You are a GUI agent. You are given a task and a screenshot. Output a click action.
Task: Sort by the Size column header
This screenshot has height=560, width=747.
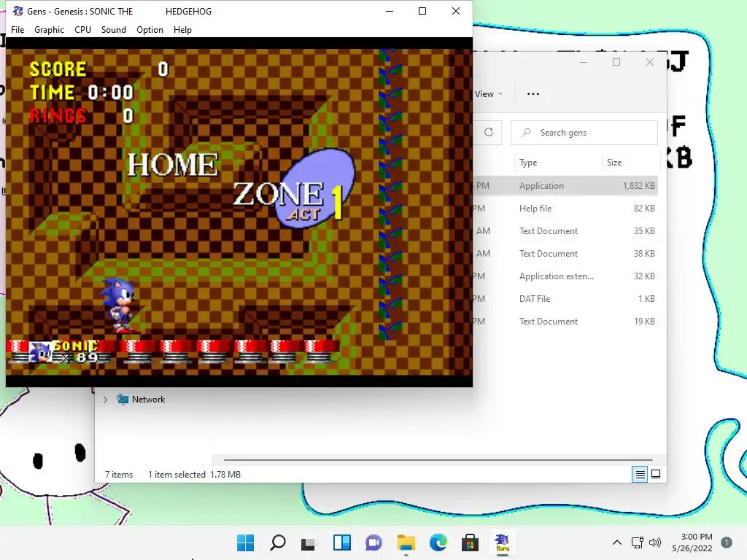(630, 163)
